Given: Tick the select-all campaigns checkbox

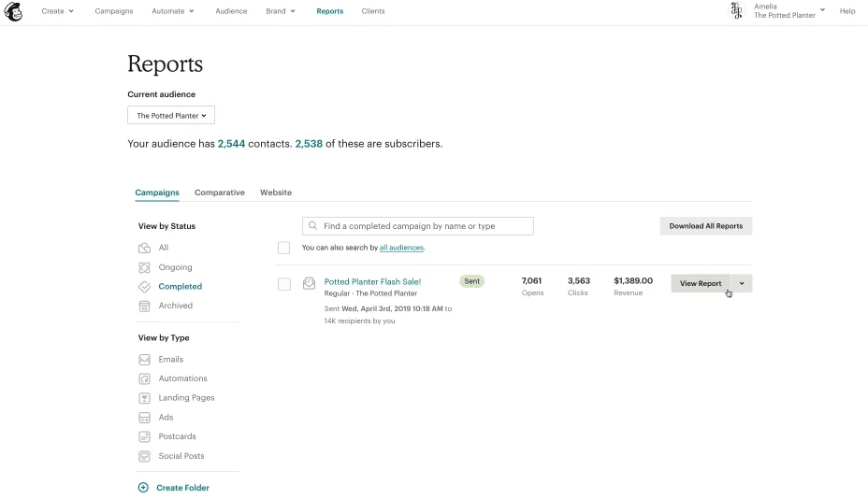Looking at the screenshot, I should pos(283,248).
